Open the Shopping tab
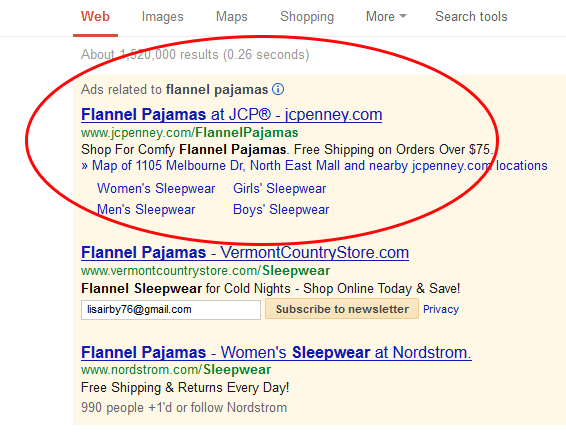566x434 pixels. 307,17
